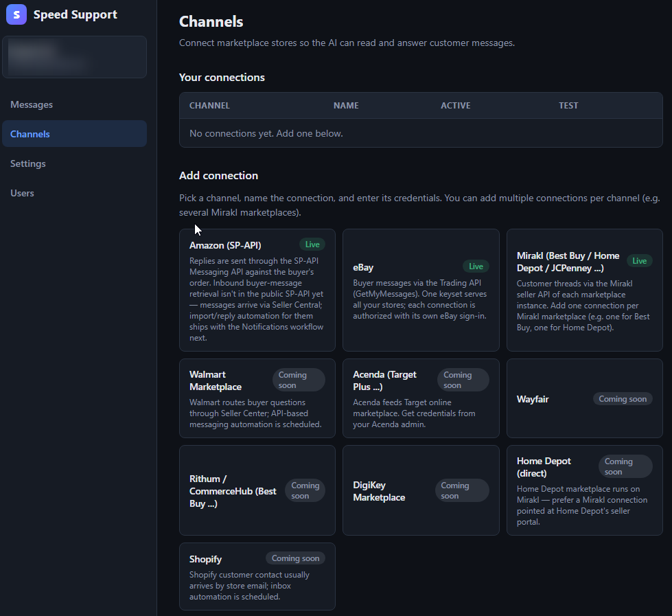Click Coming soon badge on Wayfair card
Viewport: 672px width, 616px height.
click(x=623, y=399)
